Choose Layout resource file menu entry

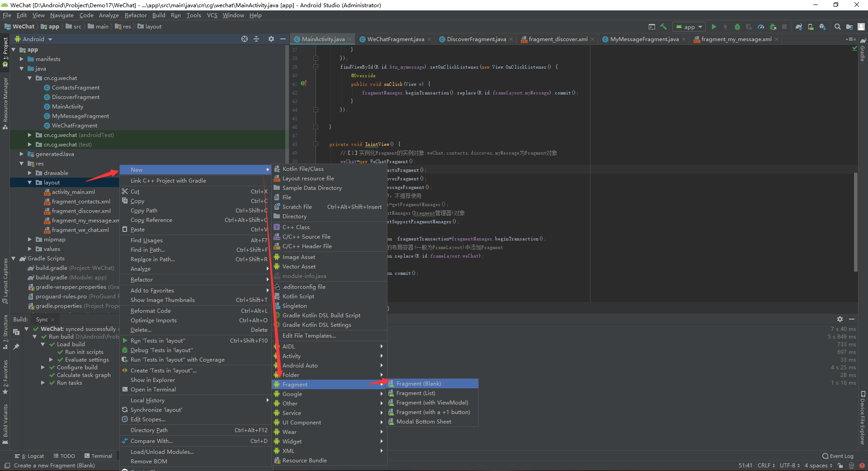click(x=329, y=179)
